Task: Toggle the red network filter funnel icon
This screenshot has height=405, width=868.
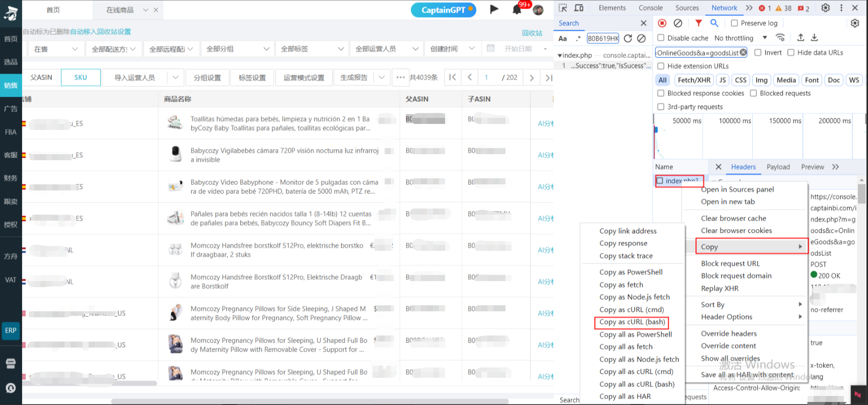Action: point(698,23)
